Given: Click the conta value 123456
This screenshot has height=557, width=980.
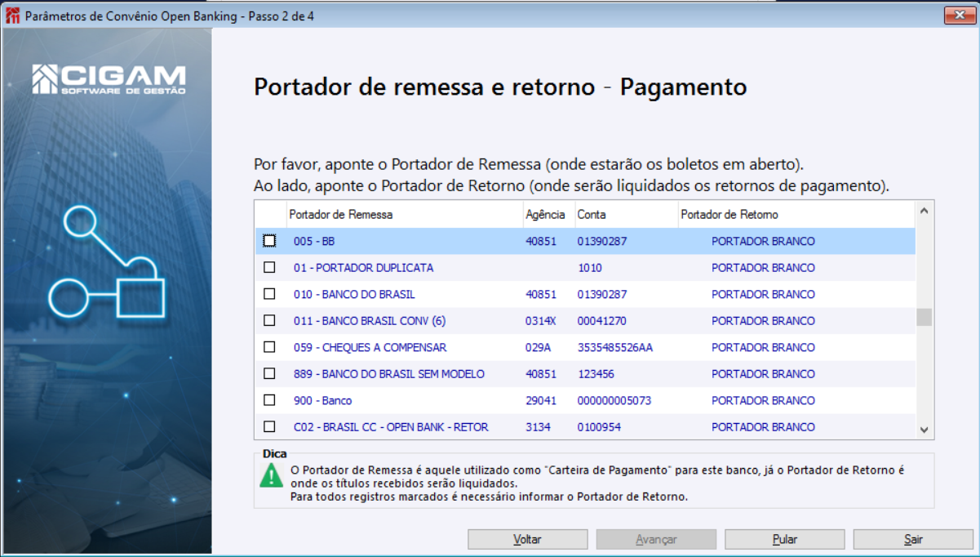Looking at the screenshot, I should [596, 374].
